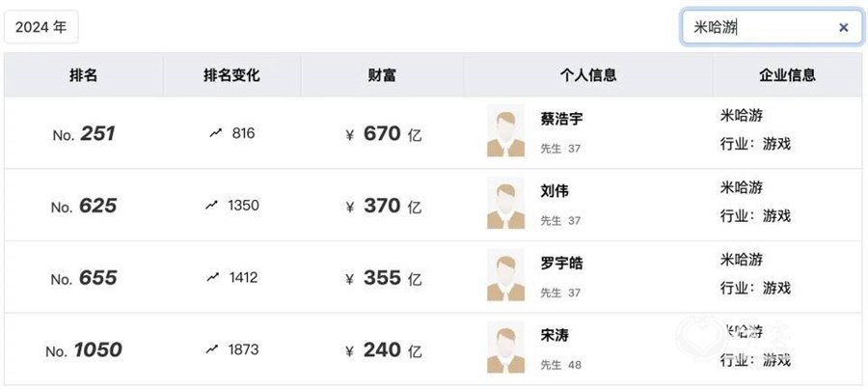Select the No. 655 ranking row
This screenshot has height=390, width=868.
tap(433, 277)
